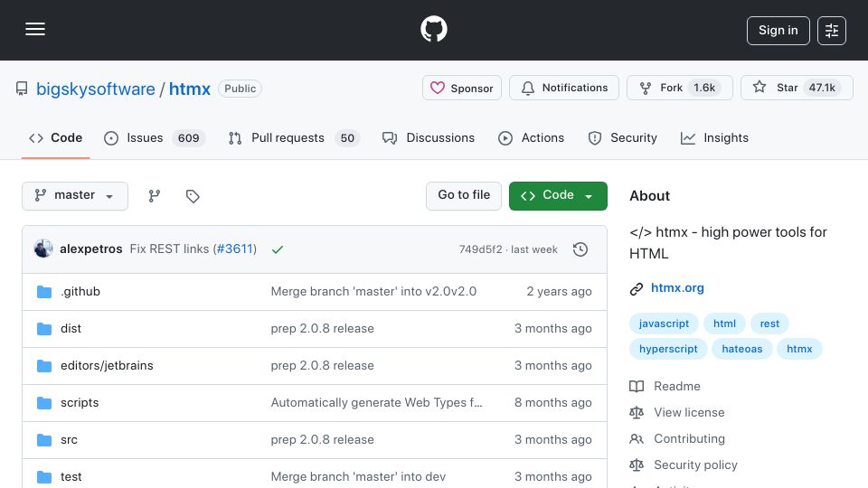868x488 pixels.
Task: Open pull request #3611 link
Action: 235,249
